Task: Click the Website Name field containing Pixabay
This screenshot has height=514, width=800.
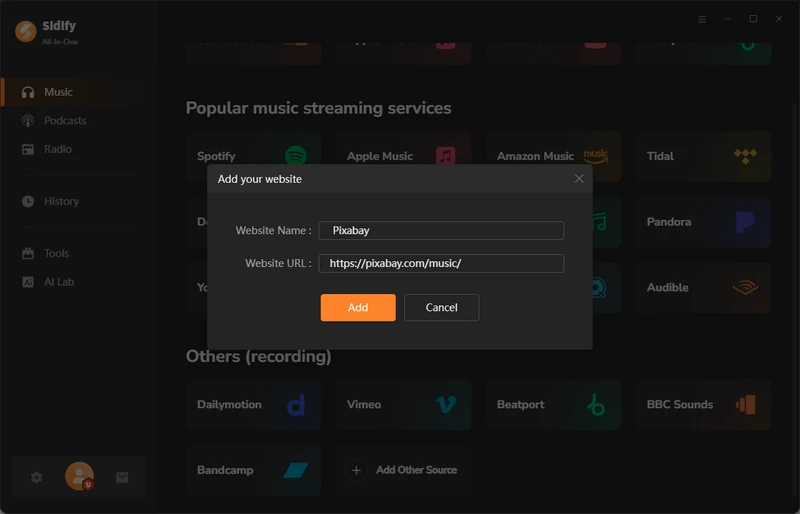Action: [441, 230]
